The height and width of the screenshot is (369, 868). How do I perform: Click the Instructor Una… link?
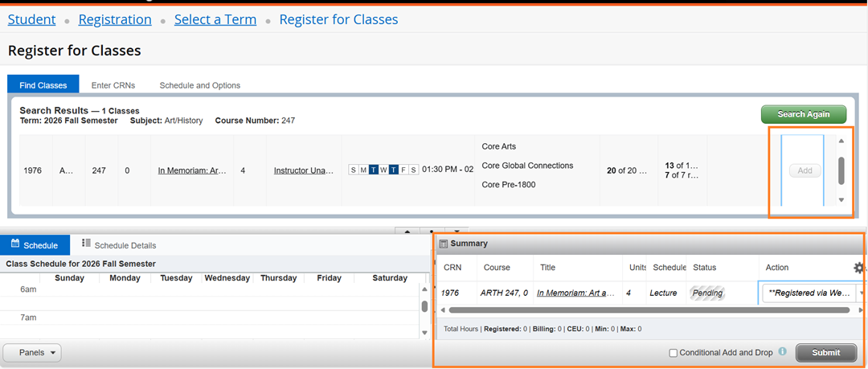click(x=304, y=170)
